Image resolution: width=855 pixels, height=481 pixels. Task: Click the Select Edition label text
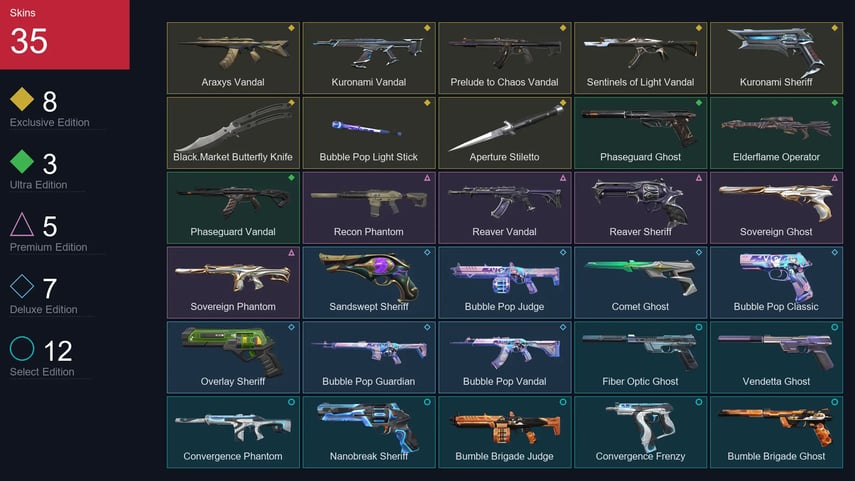(x=42, y=372)
